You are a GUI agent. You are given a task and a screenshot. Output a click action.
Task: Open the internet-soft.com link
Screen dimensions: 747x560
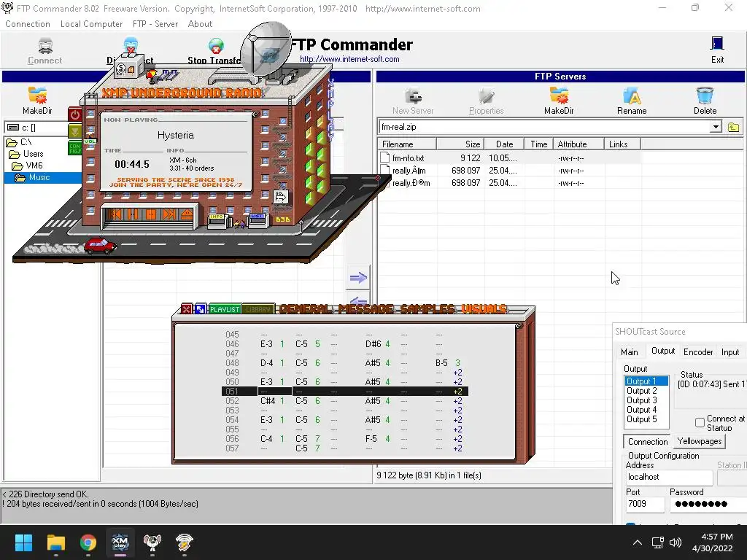coord(349,59)
